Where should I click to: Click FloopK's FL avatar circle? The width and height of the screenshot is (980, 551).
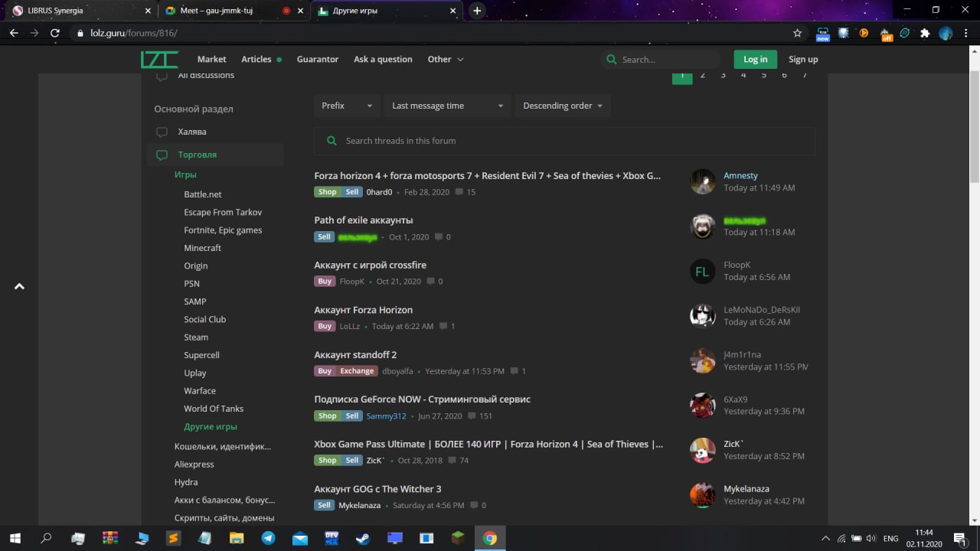point(703,271)
